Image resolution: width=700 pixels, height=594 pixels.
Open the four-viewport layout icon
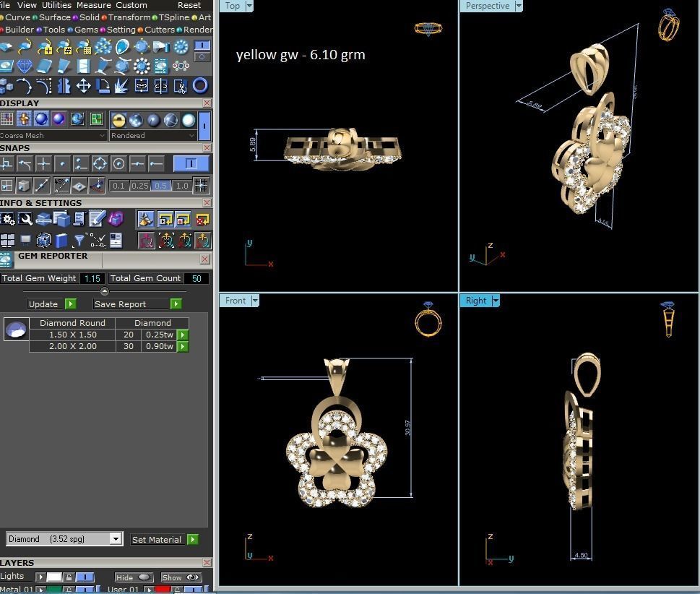pos(8,241)
